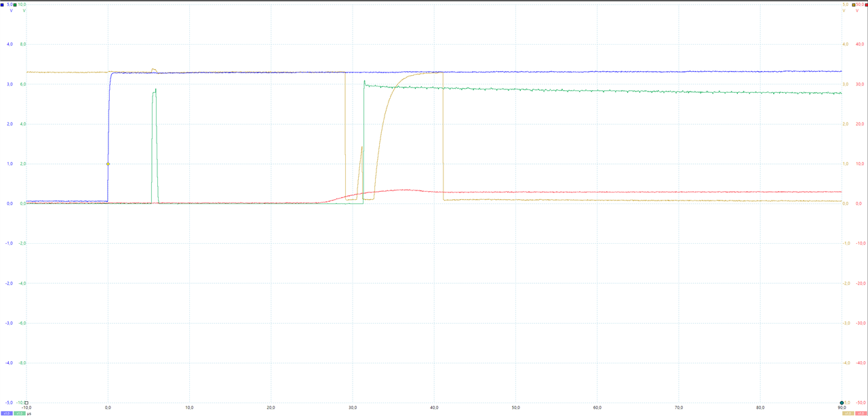Click the red -40,0 axis value
The height and width of the screenshot is (416, 868).
(x=861, y=363)
